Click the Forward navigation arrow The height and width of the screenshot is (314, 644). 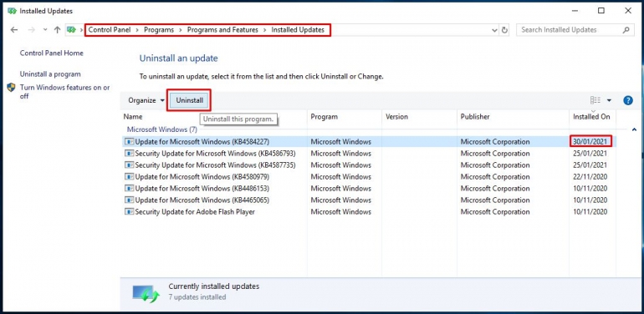[x=32, y=30]
